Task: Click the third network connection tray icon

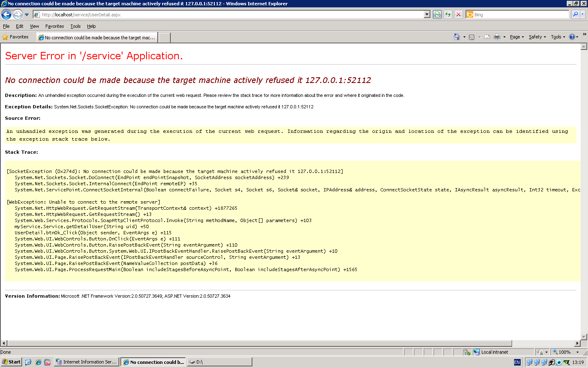Action: pyautogui.click(x=544, y=362)
